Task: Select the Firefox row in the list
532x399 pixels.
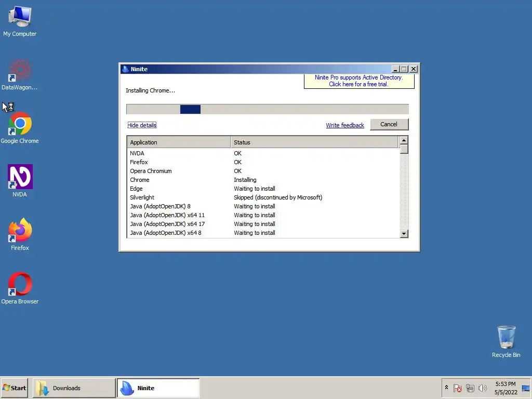Action: [x=263, y=162]
